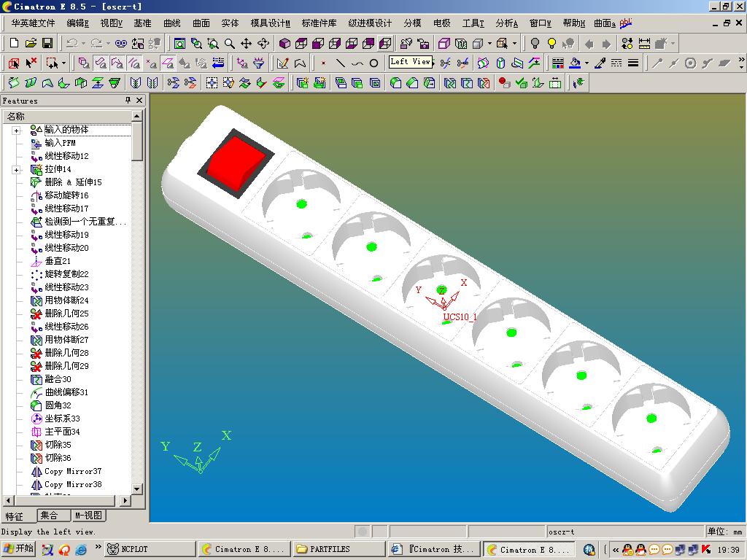Click the blue cylinder icon
Viewport: 747px width, 560px height.
[500, 63]
